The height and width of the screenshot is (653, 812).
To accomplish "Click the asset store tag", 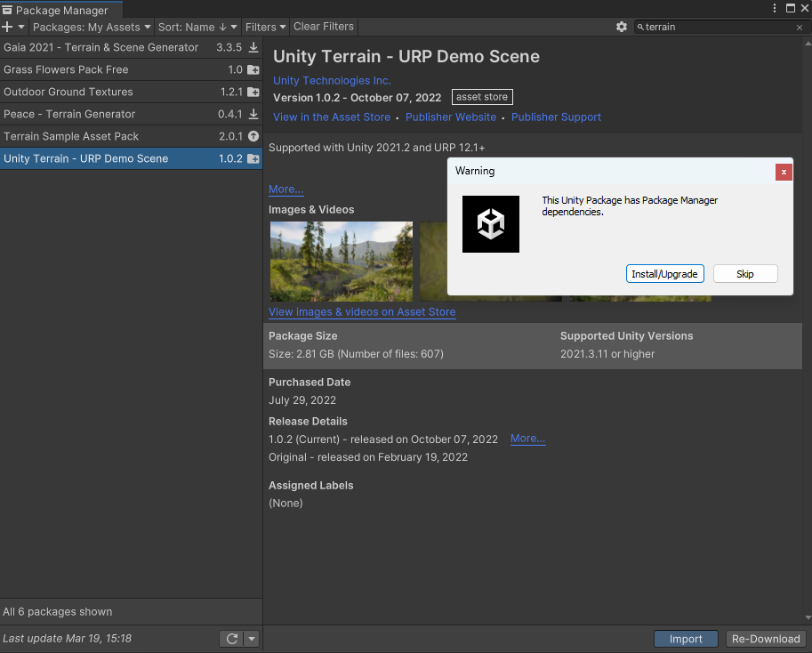I will (x=482, y=97).
